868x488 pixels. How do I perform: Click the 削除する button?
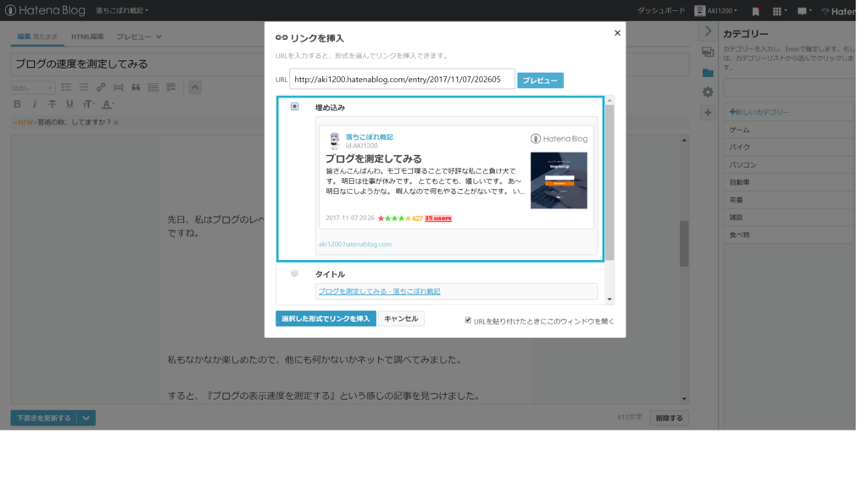(670, 419)
